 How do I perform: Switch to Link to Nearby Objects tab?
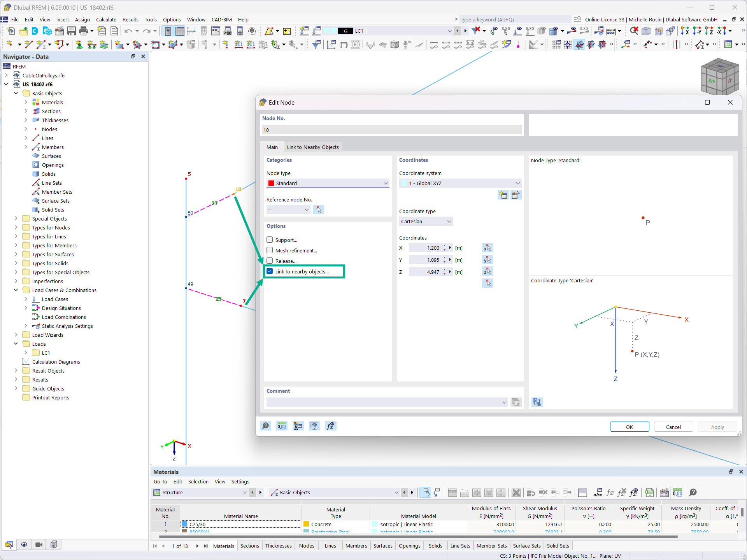click(x=313, y=147)
